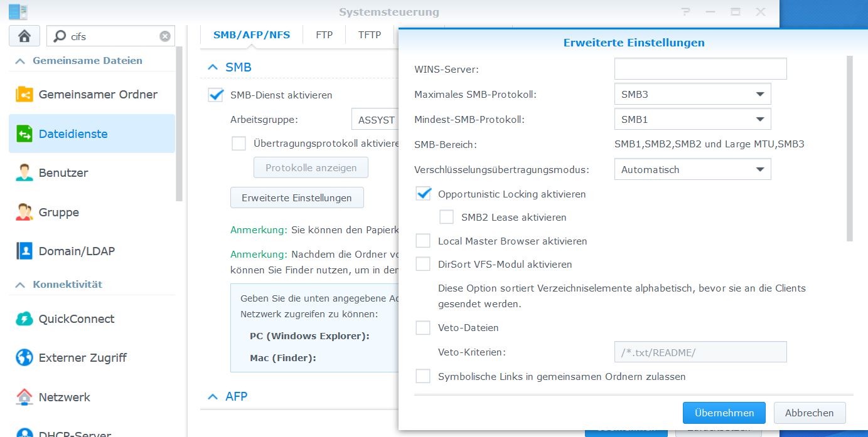Select Domain/LDAP menu entry
The width and height of the screenshot is (868, 437).
click(92, 251)
